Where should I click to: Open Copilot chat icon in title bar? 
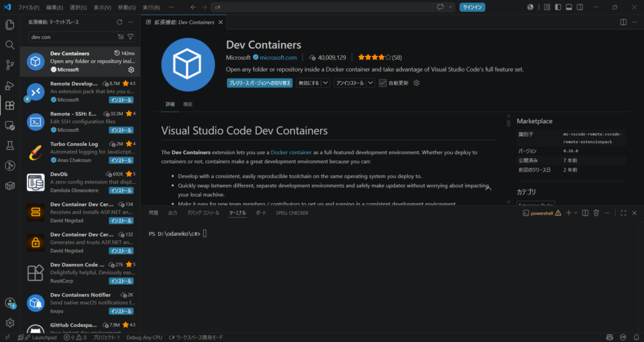click(x=440, y=7)
